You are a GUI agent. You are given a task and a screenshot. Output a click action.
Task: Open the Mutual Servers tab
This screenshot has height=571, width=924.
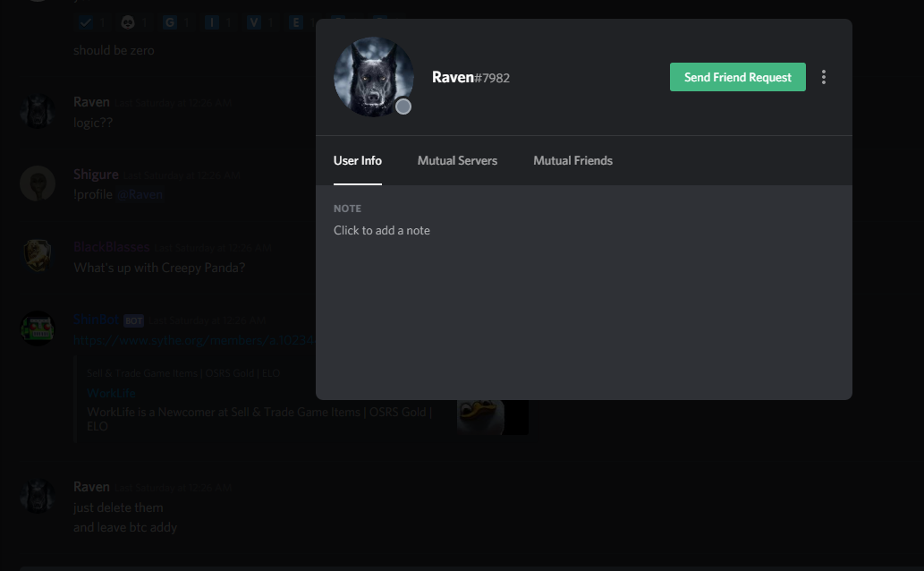click(457, 160)
